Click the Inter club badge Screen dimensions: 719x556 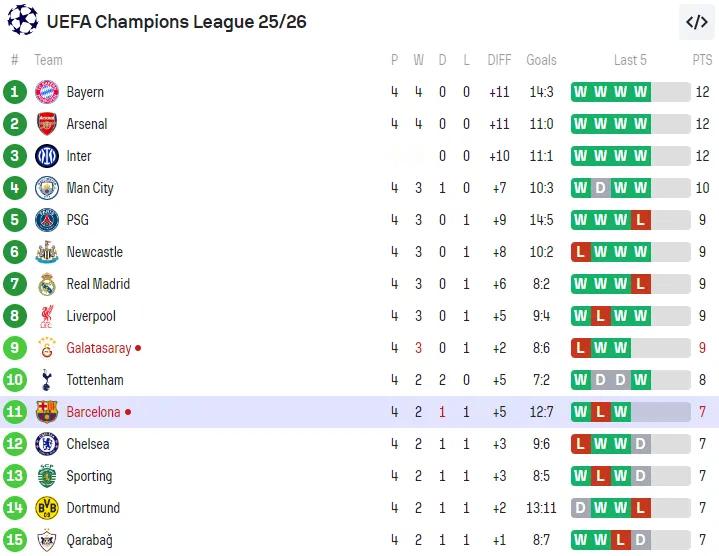coord(47,156)
